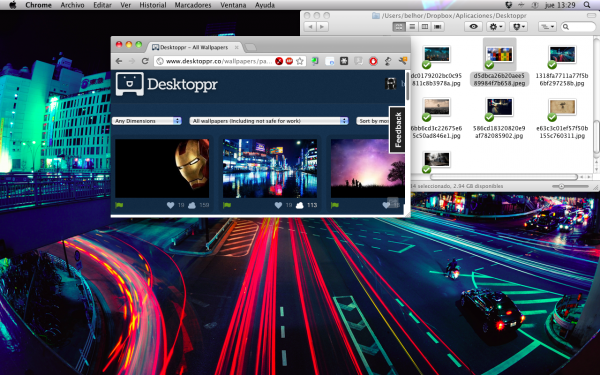Switch Finder to column view
Screen dimensions: 600x375
(x=424, y=27)
